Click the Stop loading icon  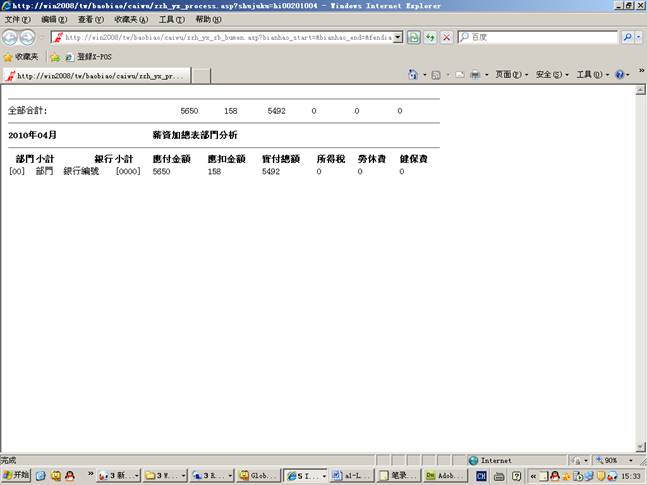tap(446, 37)
